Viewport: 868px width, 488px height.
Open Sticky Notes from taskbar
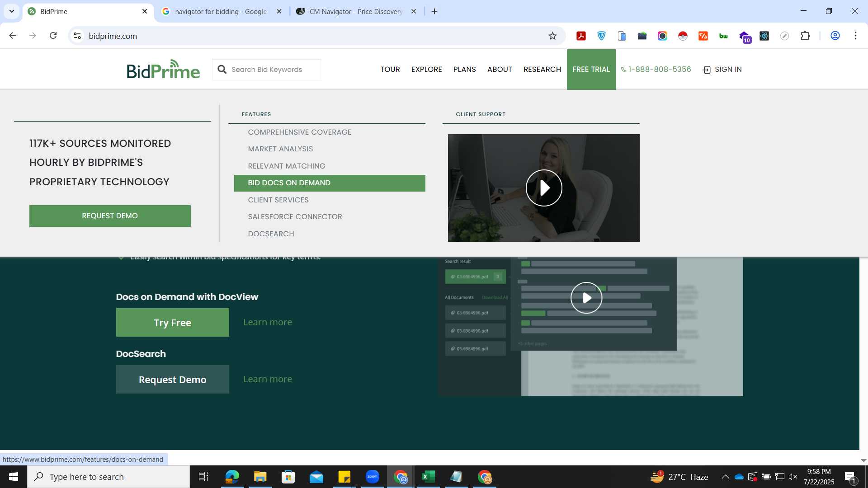(x=344, y=477)
